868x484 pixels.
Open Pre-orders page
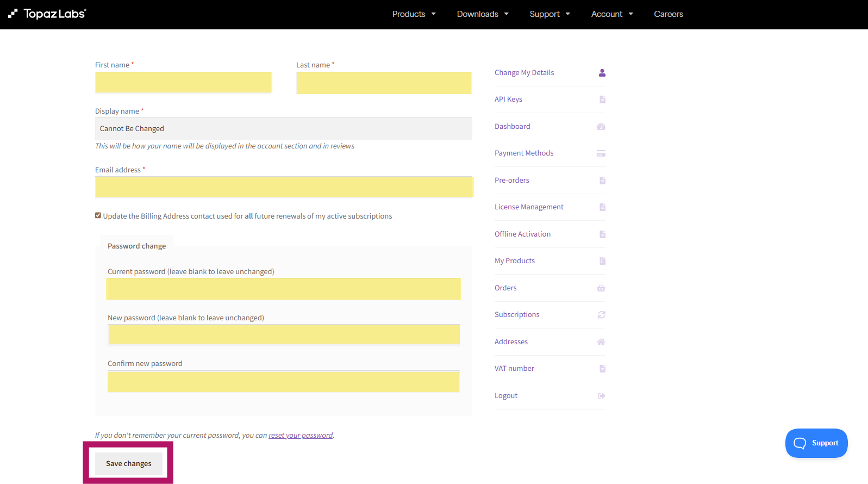pos(512,181)
